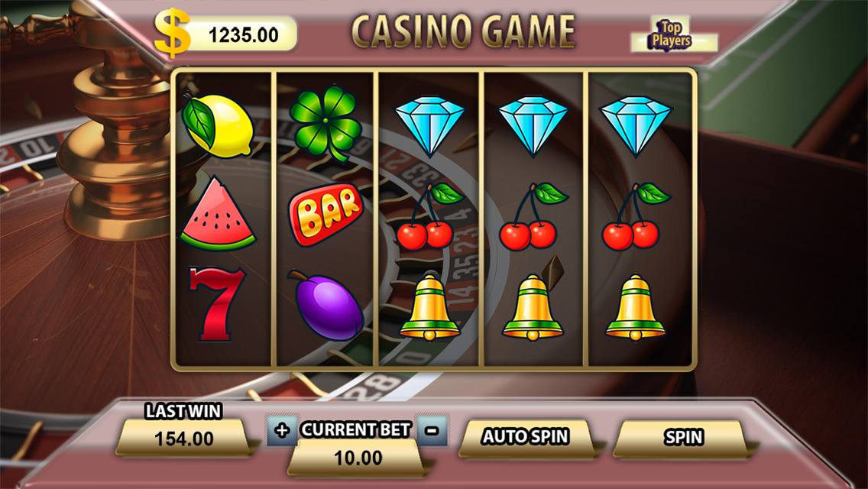This screenshot has width=868, height=489.
Task: Click the yellow lemon symbol
Action: (x=218, y=125)
